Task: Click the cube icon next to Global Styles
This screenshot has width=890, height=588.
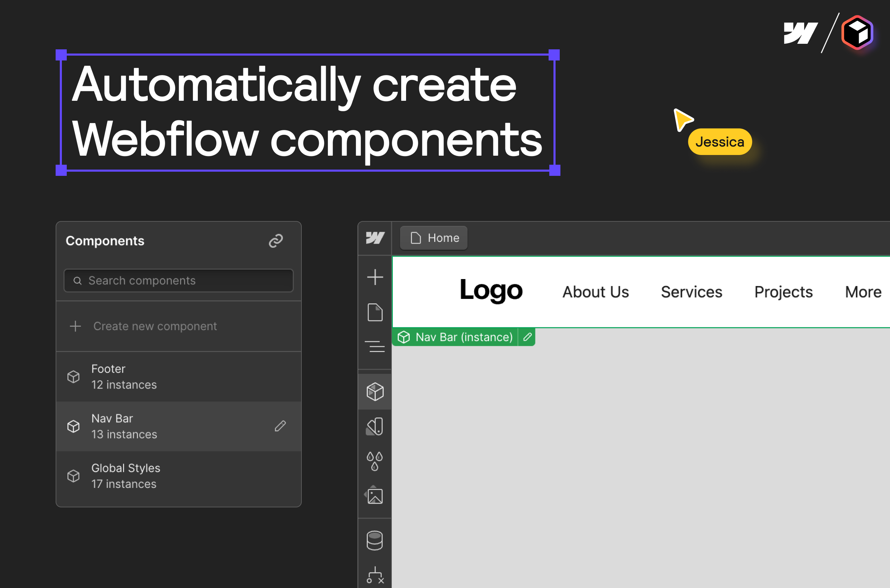Action: click(73, 476)
